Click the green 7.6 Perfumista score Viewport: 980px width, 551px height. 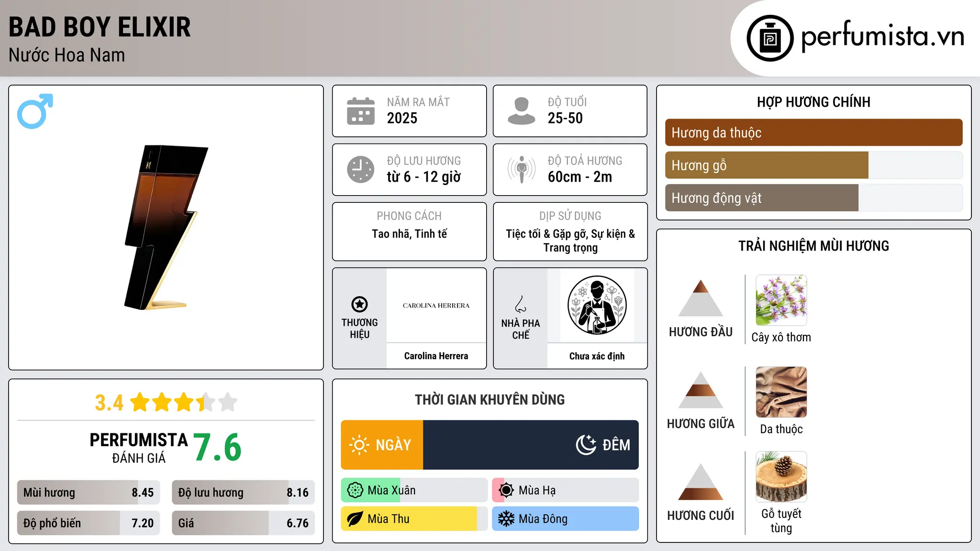point(217,447)
